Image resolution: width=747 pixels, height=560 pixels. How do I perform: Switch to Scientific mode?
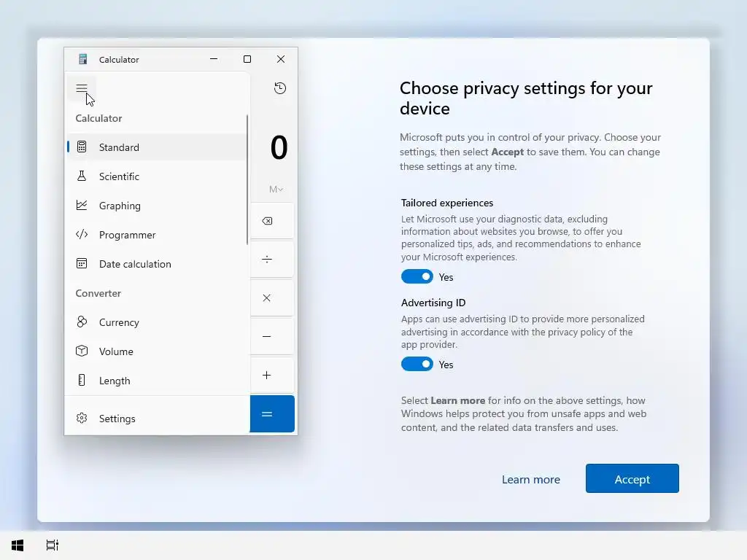pyautogui.click(x=157, y=176)
